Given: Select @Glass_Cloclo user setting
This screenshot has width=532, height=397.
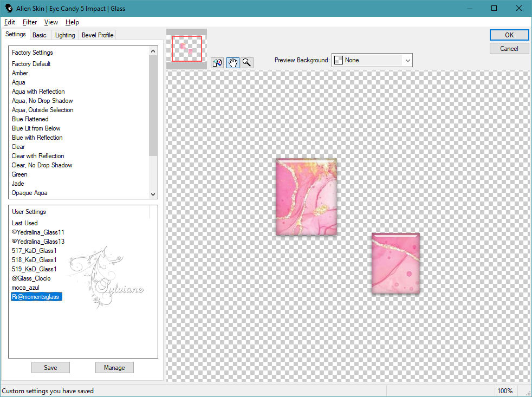Looking at the screenshot, I should coord(31,278).
